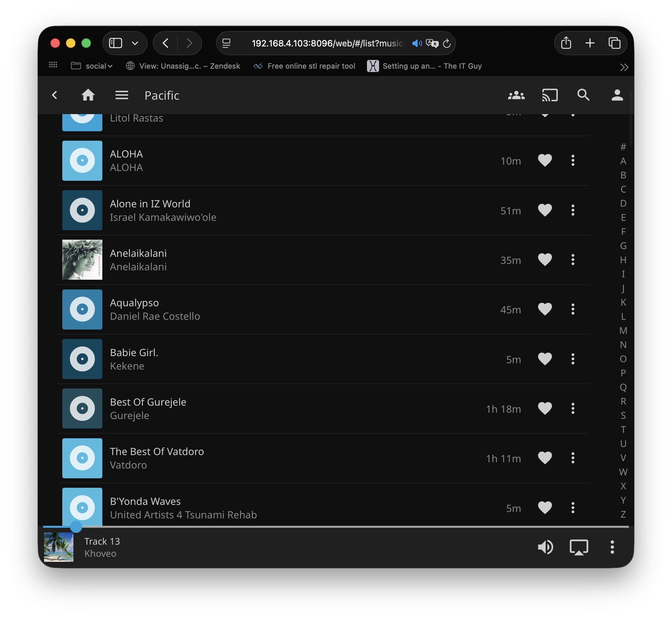Favorite the Alone in IZ World album
Viewport: 672px width, 618px height.
coord(545,210)
